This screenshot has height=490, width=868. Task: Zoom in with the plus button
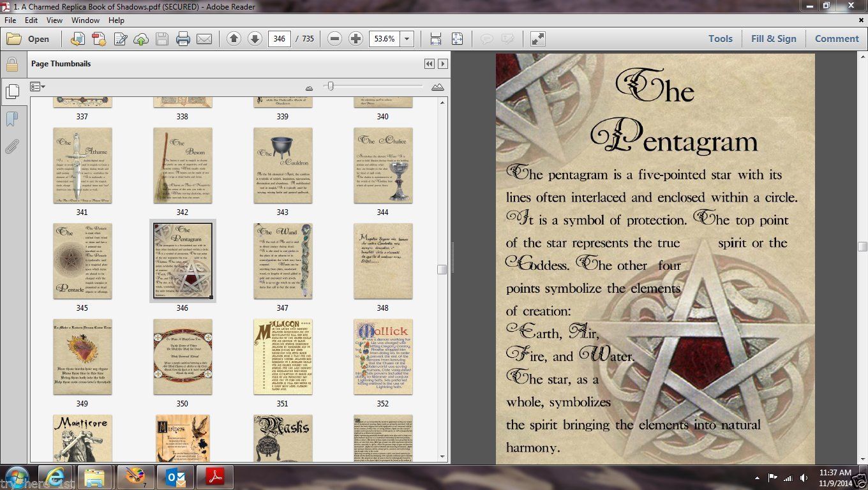point(356,39)
